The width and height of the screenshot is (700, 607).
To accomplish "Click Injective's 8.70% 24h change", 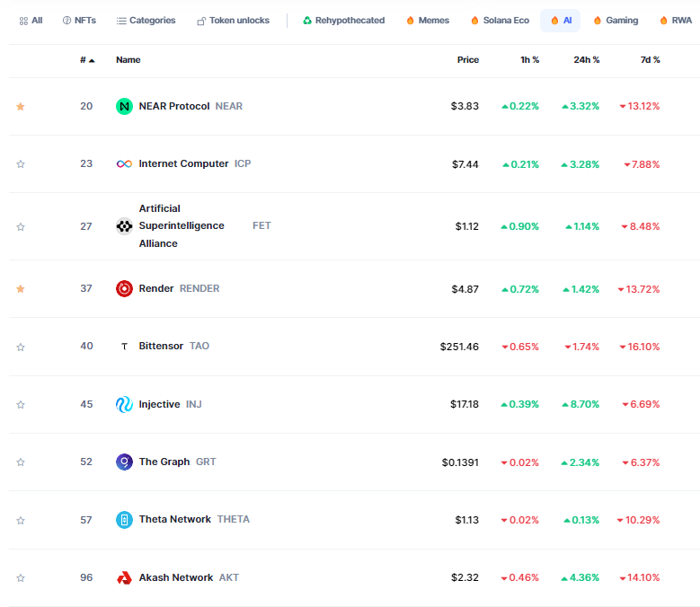I will pos(580,404).
